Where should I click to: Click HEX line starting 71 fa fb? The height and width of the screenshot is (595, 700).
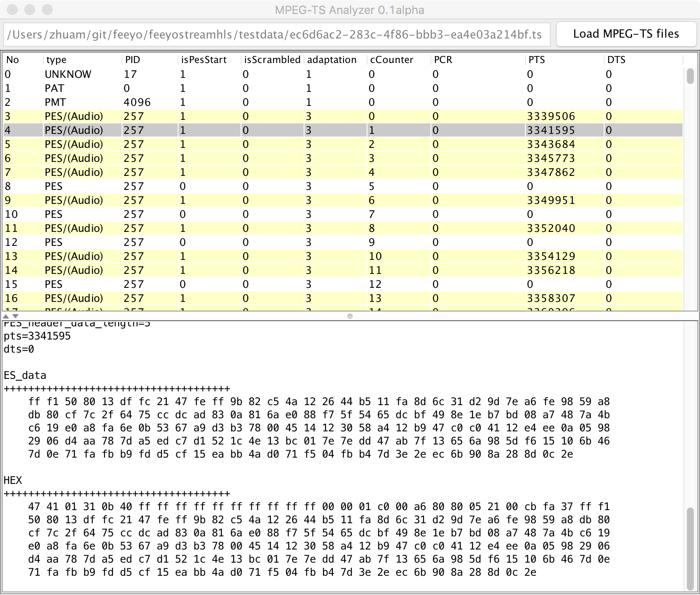(282, 572)
